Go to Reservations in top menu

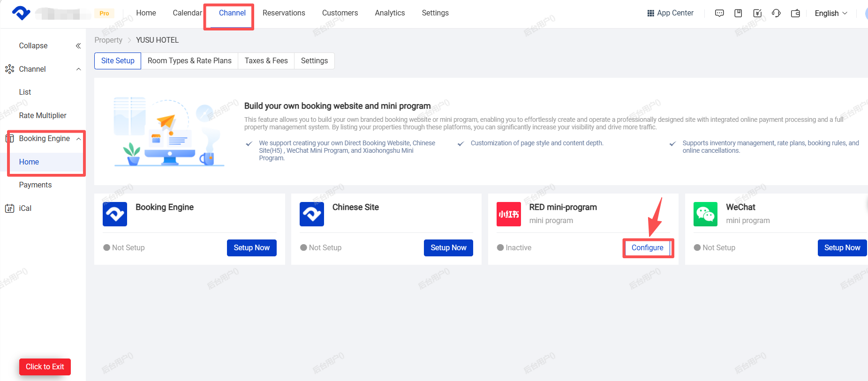point(284,13)
